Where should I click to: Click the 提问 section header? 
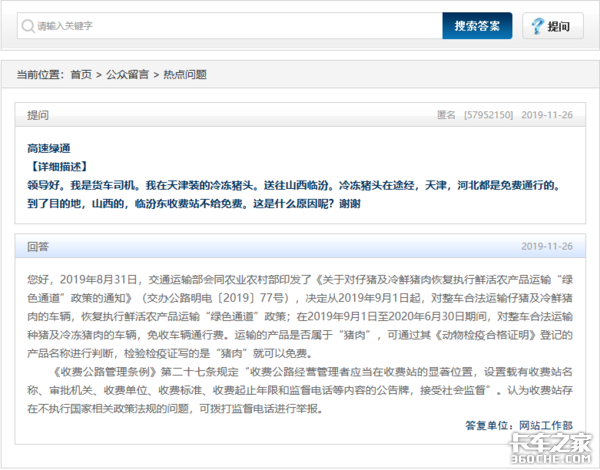tap(37, 115)
